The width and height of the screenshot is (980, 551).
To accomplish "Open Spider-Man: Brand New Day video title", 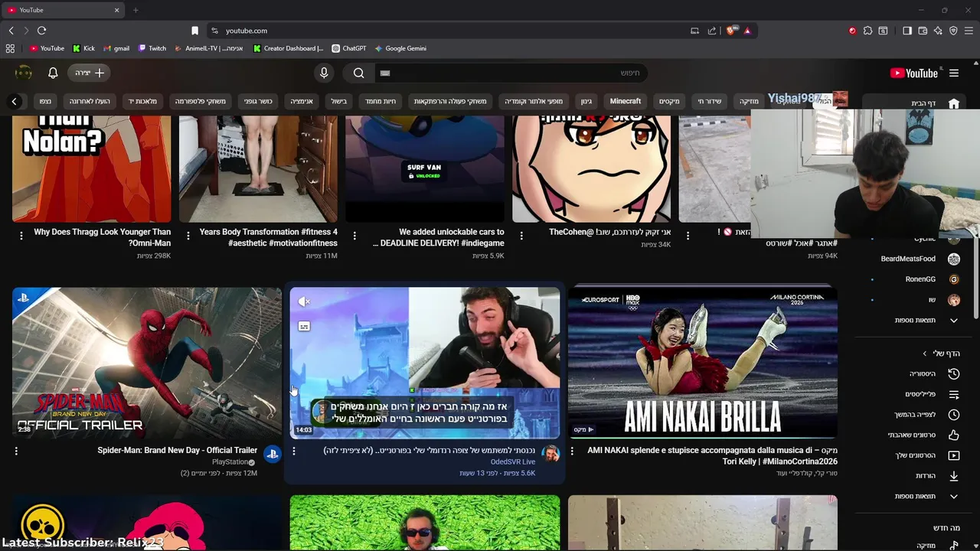I will point(177,451).
